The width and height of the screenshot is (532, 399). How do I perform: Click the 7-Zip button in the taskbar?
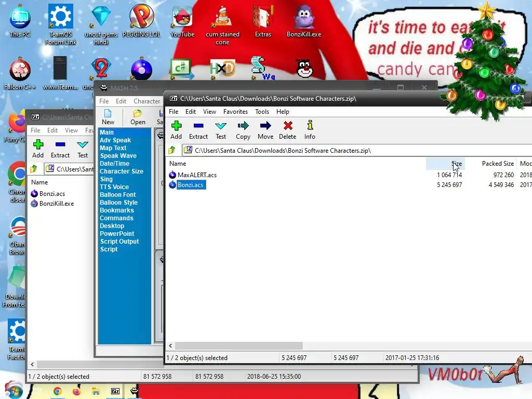115,391
